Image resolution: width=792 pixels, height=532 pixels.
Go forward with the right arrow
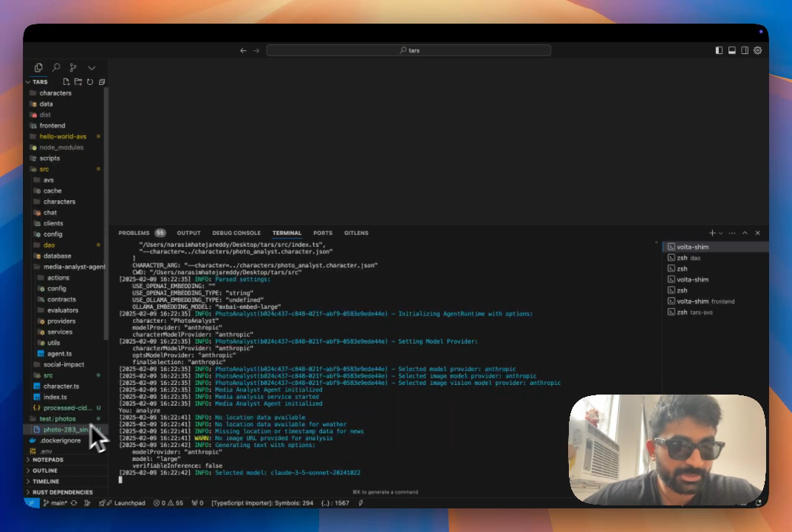[x=256, y=50]
